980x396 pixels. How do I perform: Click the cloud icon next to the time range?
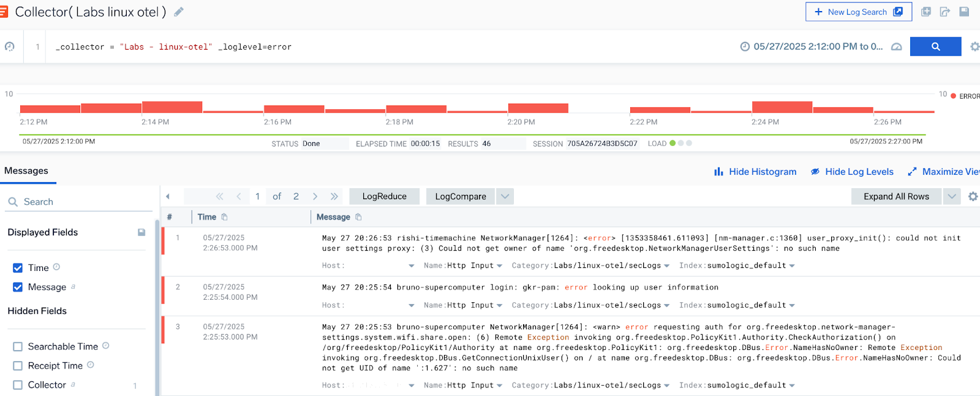click(x=897, y=47)
